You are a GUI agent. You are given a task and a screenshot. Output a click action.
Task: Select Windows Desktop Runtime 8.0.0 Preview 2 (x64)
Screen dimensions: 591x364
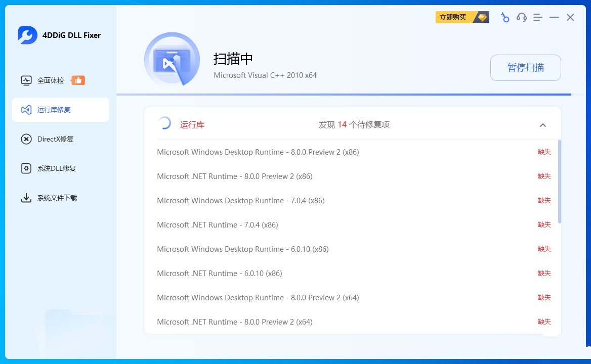click(x=354, y=298)
